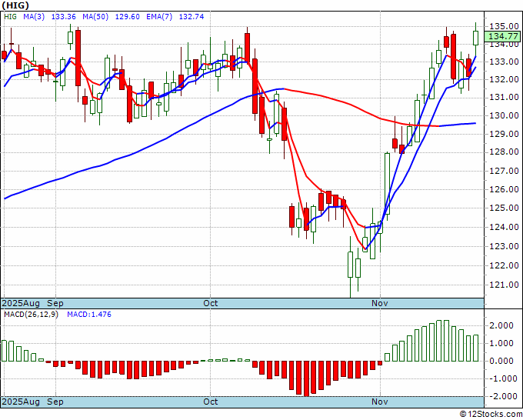Screen dimensions: 523x420
Task: Click the 123.00 price axis label
Action: click(x=504, y=246)
